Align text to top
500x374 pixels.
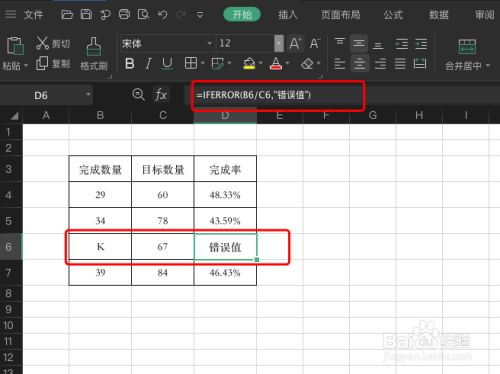coord(340,43)
